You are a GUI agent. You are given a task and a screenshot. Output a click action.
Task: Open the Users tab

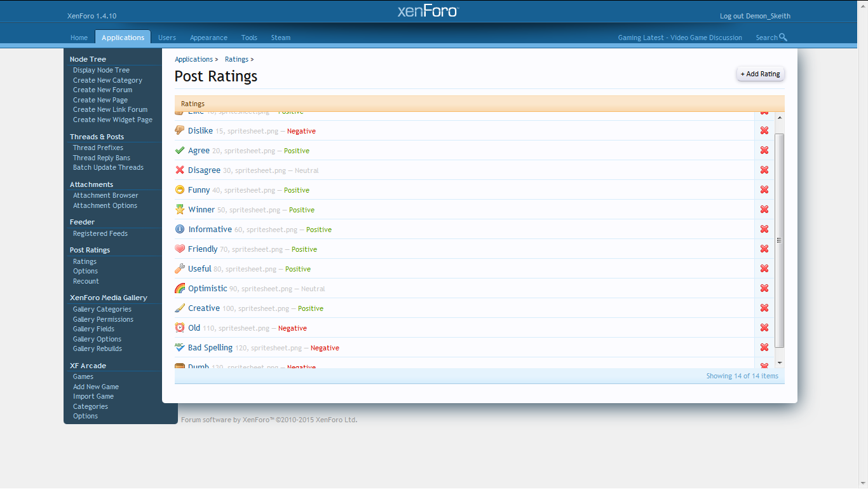tap(167, 38)
